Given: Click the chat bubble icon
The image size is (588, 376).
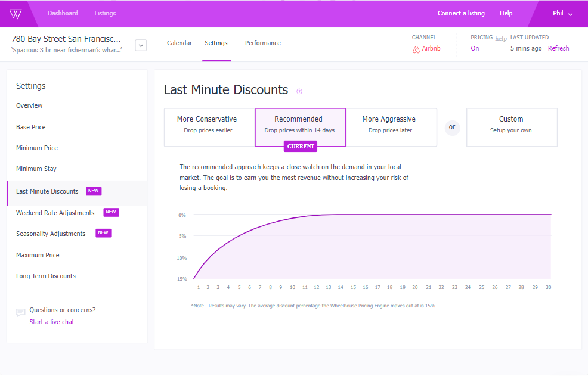Looking at the screenshot, I should click(20, 312).
